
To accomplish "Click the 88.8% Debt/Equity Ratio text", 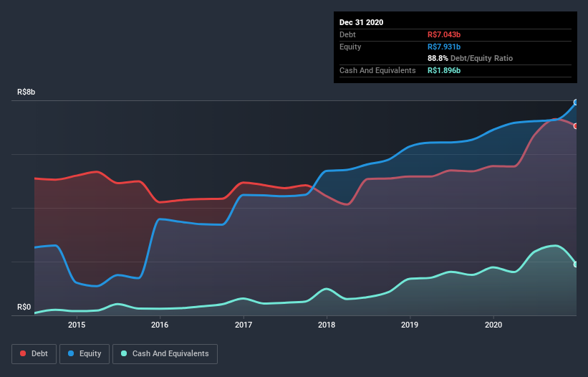I will point(471,58).
